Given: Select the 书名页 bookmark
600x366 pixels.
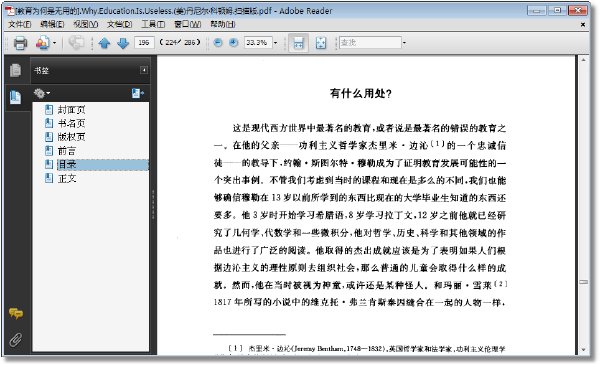Looking at the screenshot, I should [x=71, y=124].
